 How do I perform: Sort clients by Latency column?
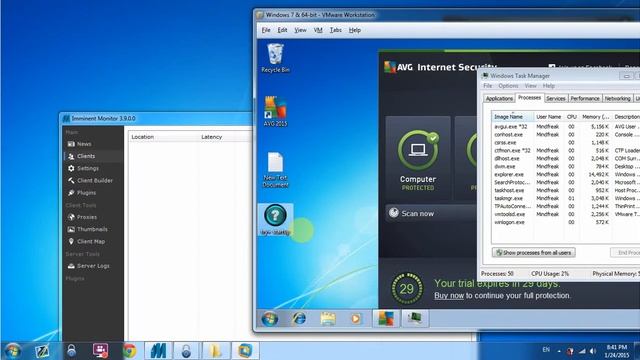pyautogui.click(x=226, y=137)
